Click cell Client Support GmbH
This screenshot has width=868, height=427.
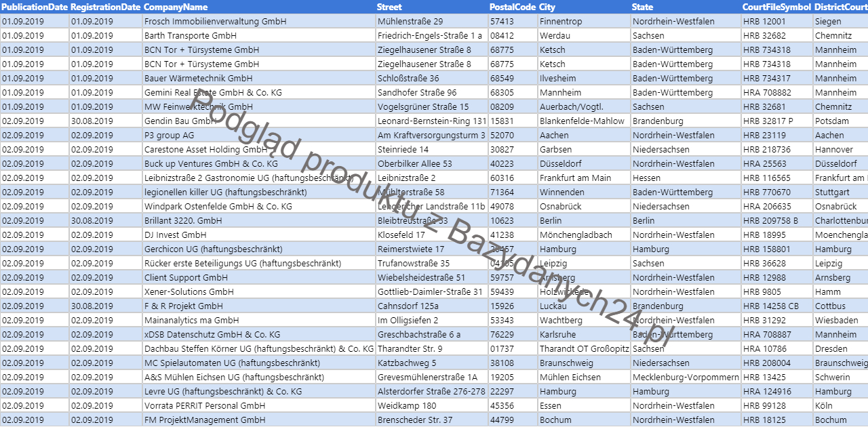point(259,277)
